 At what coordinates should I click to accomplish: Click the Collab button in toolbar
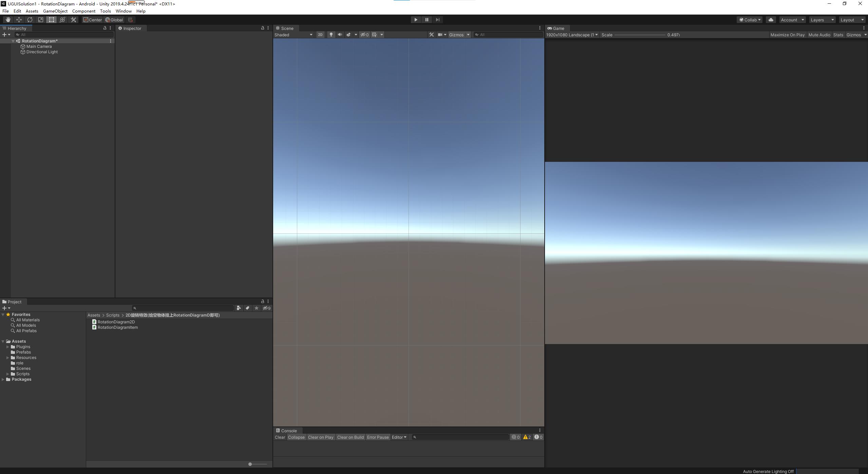coord(751,19)
